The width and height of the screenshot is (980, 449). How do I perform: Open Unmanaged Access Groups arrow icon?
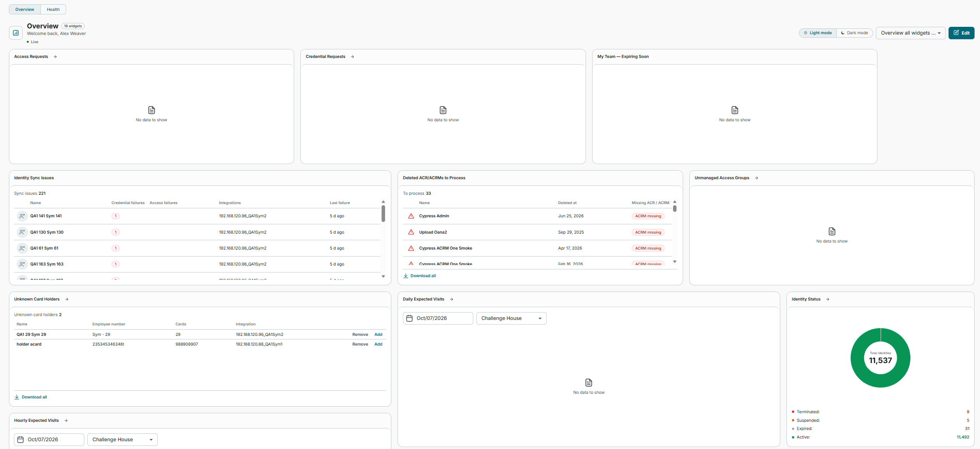[757, 178]
